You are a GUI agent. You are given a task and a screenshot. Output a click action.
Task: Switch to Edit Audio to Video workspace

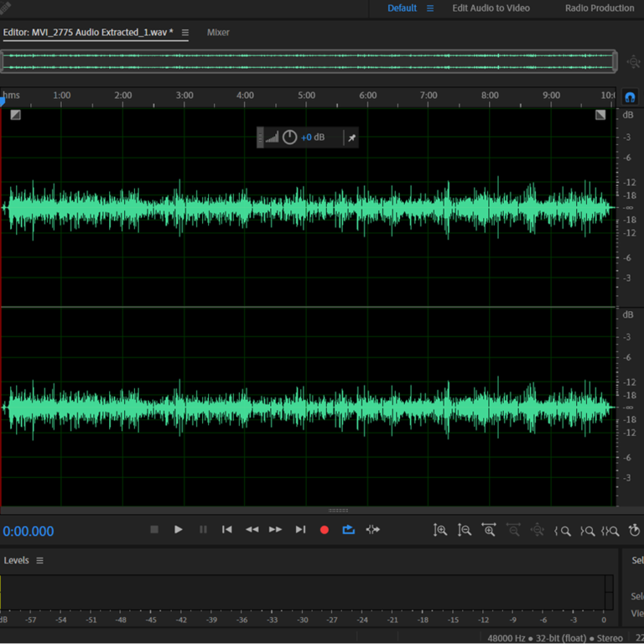point(491,8)
